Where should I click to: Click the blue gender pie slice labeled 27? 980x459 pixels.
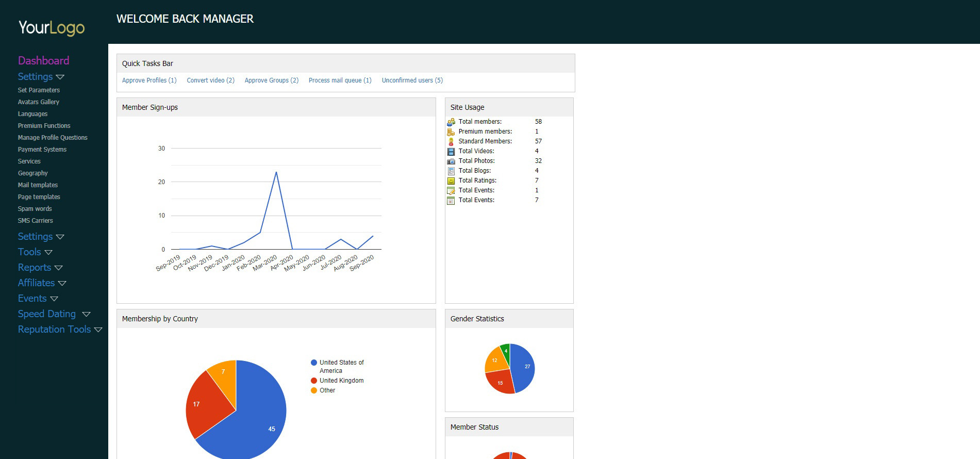pyautogui.click(x=523, y=367)
